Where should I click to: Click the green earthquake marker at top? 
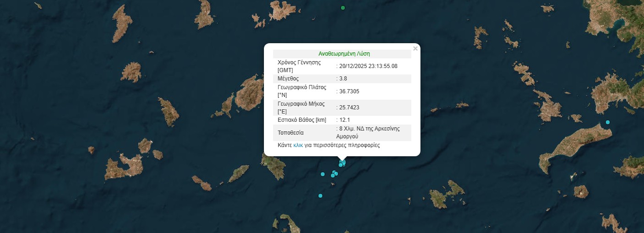coord(342,8)
